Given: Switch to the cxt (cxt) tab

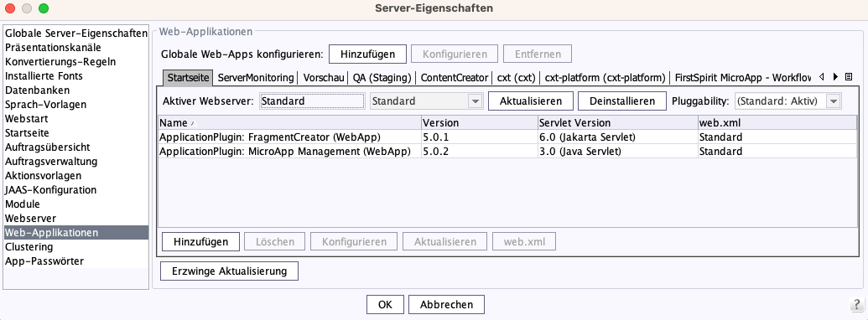Looking at the screenshot, I should (x=516, y=77).
